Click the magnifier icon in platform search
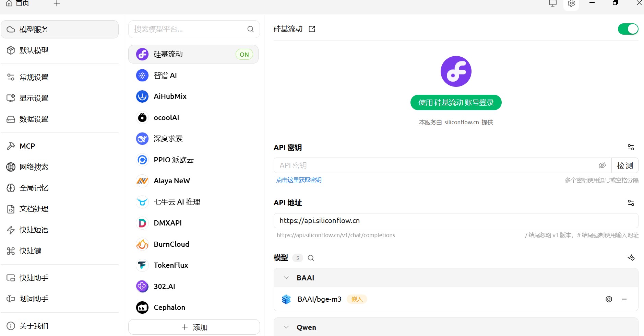Image resolution: width=644 pixels, height=336 pixels. (x=251, y=29)
